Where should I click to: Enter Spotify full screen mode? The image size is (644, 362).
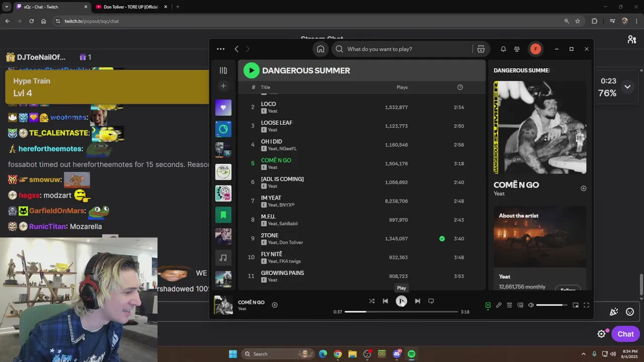pyautogui.click(x=586, y=305)
